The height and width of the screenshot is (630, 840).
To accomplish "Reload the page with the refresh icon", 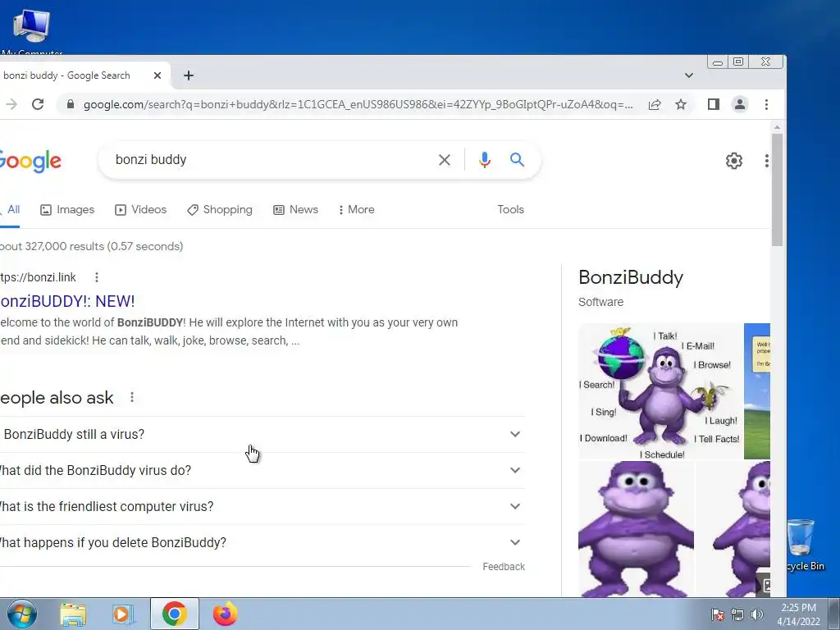I will coord(38,104).
